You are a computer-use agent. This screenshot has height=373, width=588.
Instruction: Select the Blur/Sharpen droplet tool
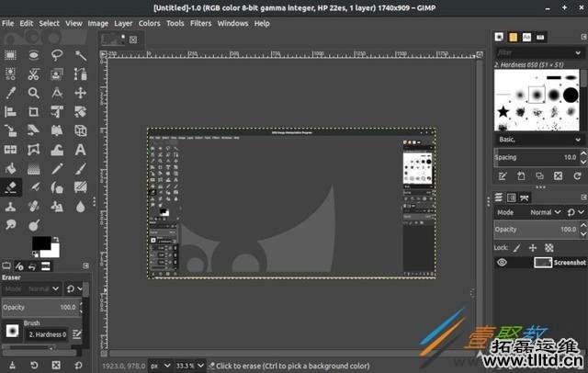point(81,206)
